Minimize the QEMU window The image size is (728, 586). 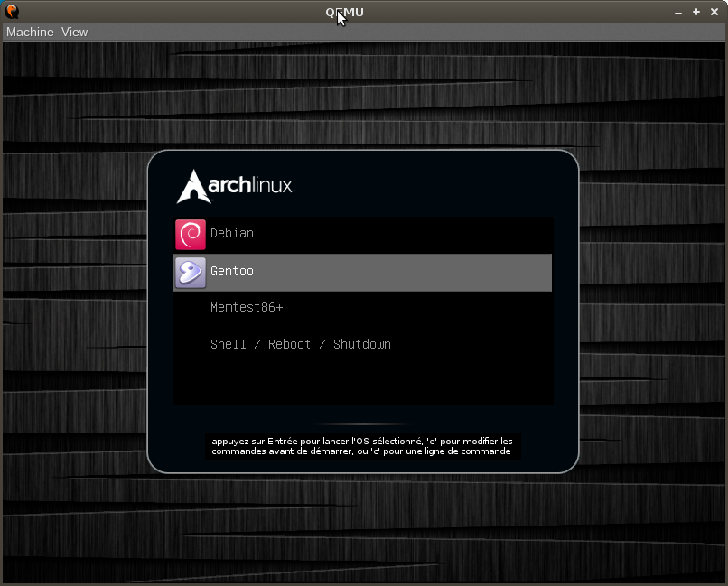click(x=678, y=13)
